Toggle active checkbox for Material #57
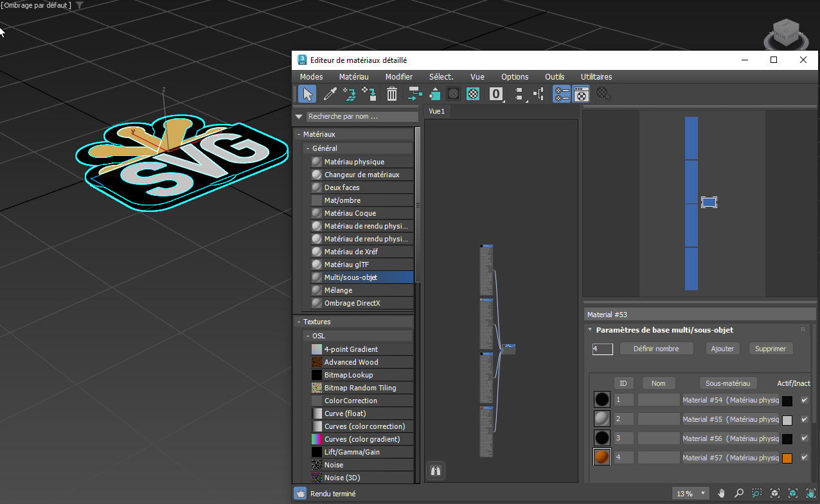 tap(805, 458)
